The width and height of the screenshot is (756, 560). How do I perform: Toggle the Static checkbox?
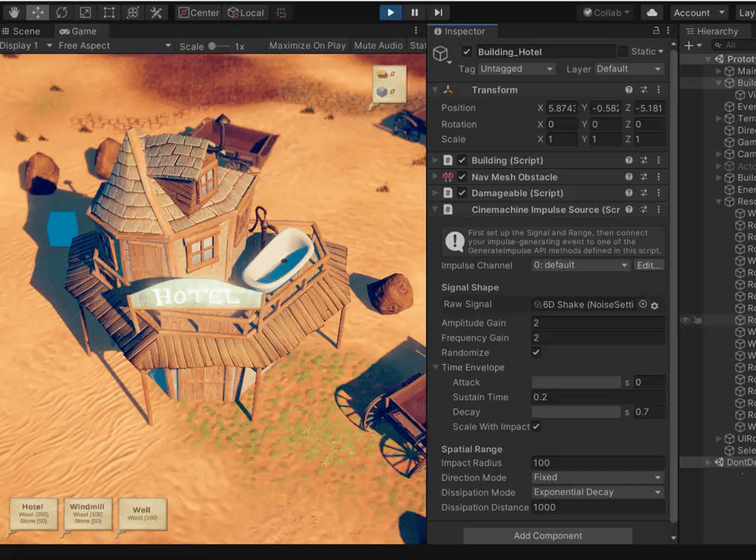622,51
